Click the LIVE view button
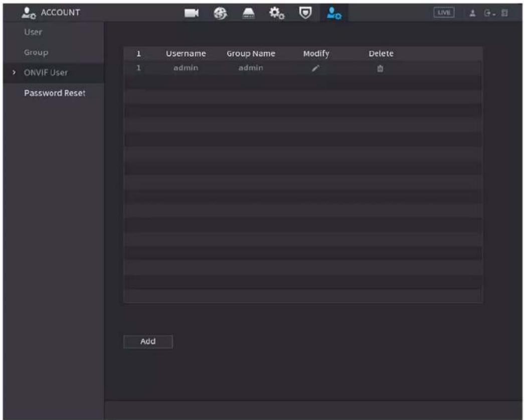524x420 pixels. (x=444, y=13)
